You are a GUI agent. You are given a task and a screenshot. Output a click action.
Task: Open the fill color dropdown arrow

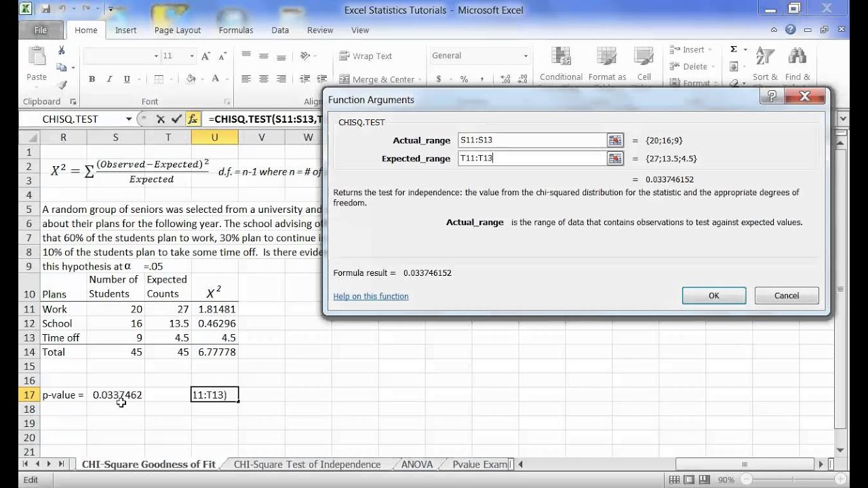pos(202,79)
